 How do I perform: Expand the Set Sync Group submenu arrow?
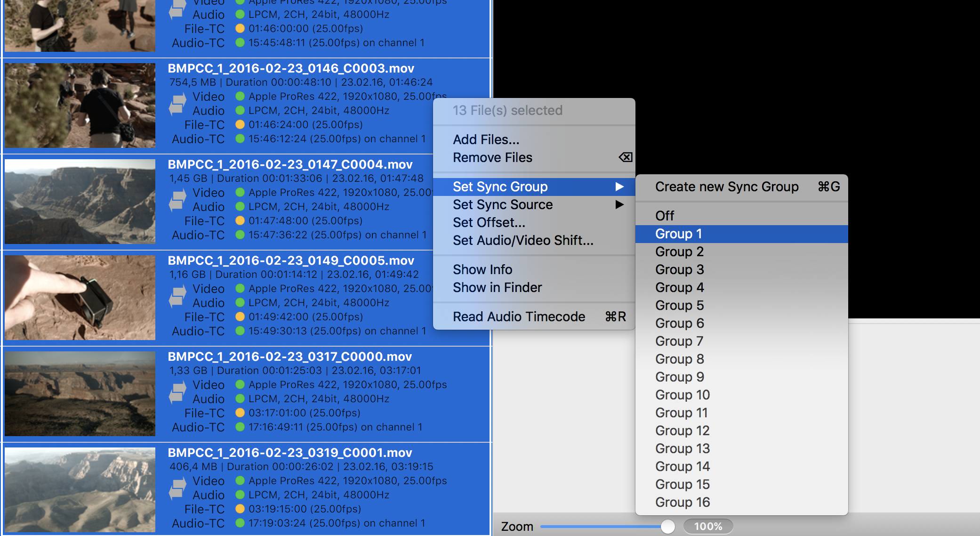[x=619, y=187]
